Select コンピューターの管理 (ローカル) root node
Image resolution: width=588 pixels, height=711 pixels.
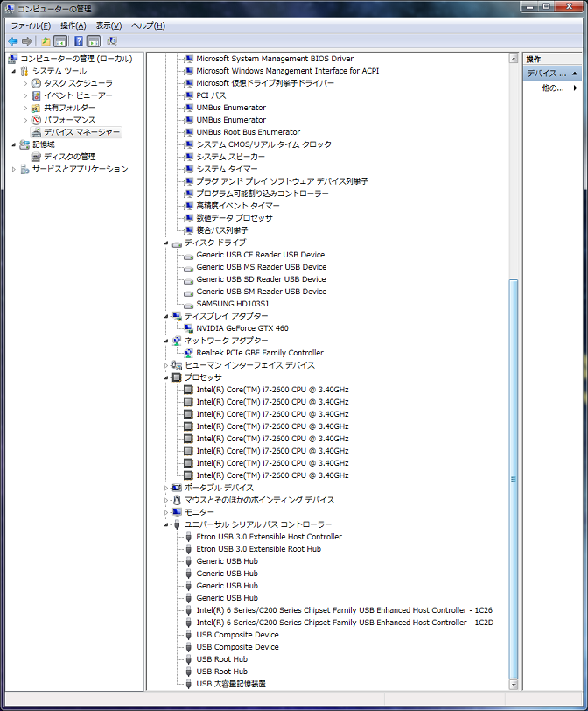pos(76,59)
